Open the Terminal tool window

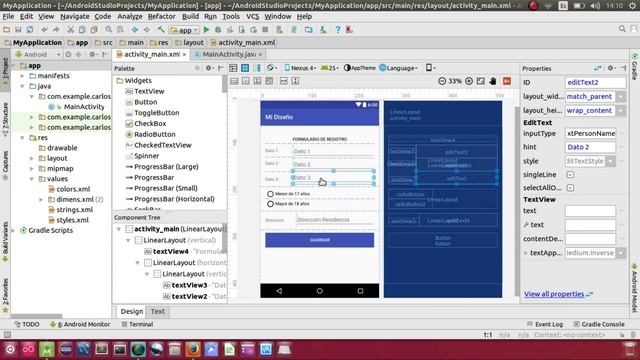coord(137,324)
